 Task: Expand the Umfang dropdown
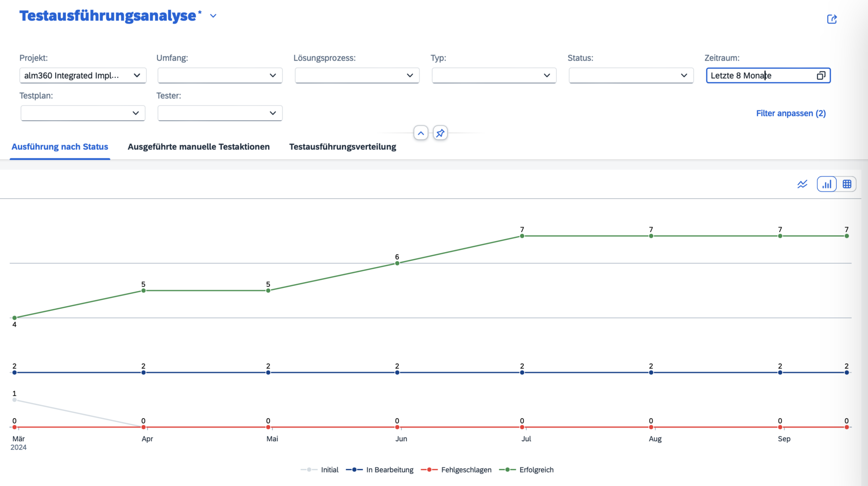click(x=273, y=76)
